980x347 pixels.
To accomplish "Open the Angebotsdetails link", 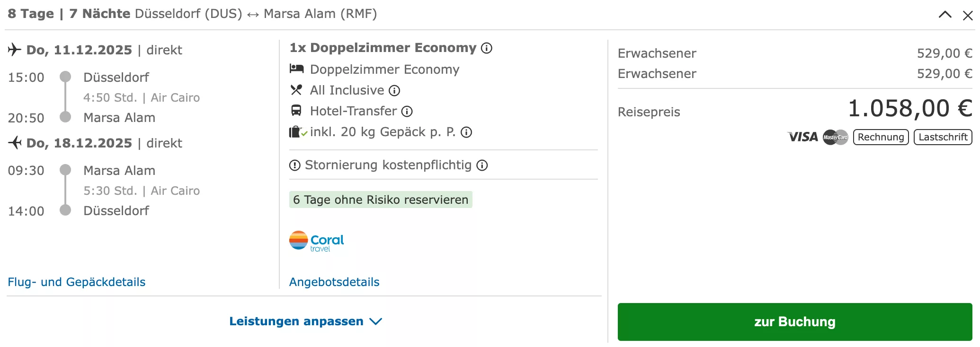I will 334,282.
